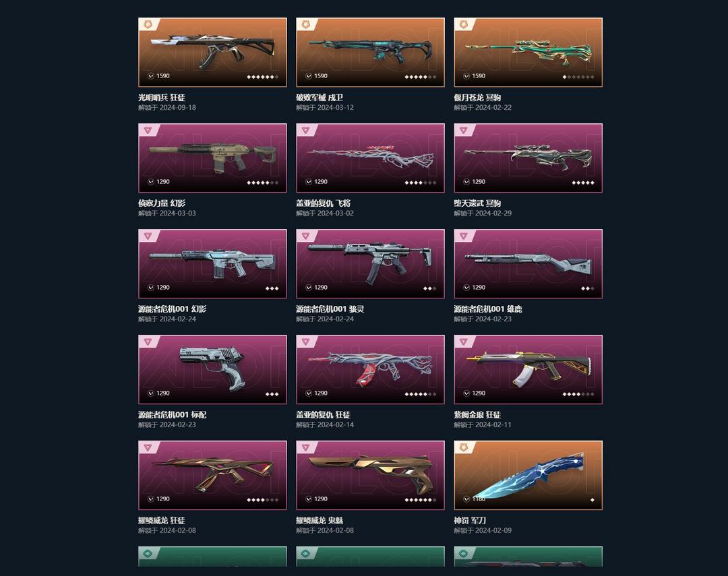The width and height of the screenshot is (728, 576).
Task: Click the 光明哨兵 狂徒 skin name text
Action: point(162,98)
